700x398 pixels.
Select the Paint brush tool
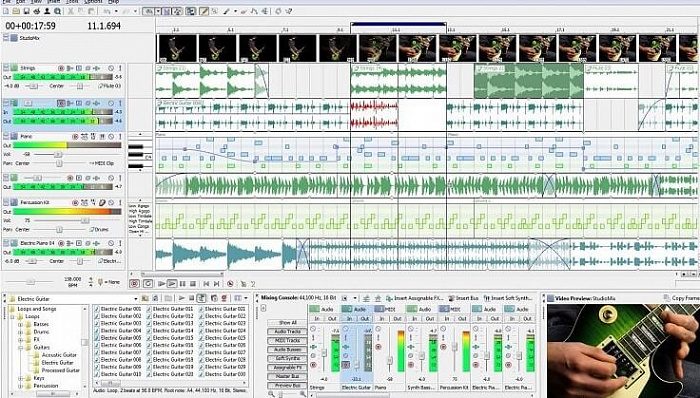click(x=226, y=11)
